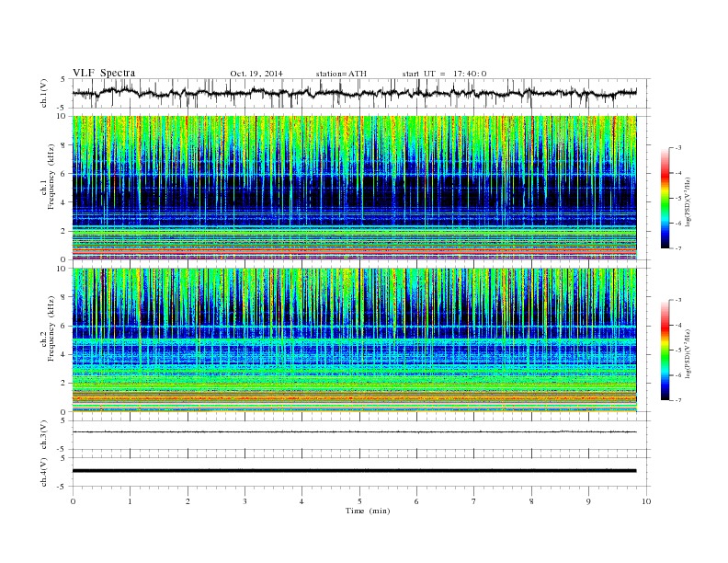Screen dimensions: 728x563
Task: Click the "4" kHz tick of ch.1 spectrogram
Action: click(x=64, y=202)
